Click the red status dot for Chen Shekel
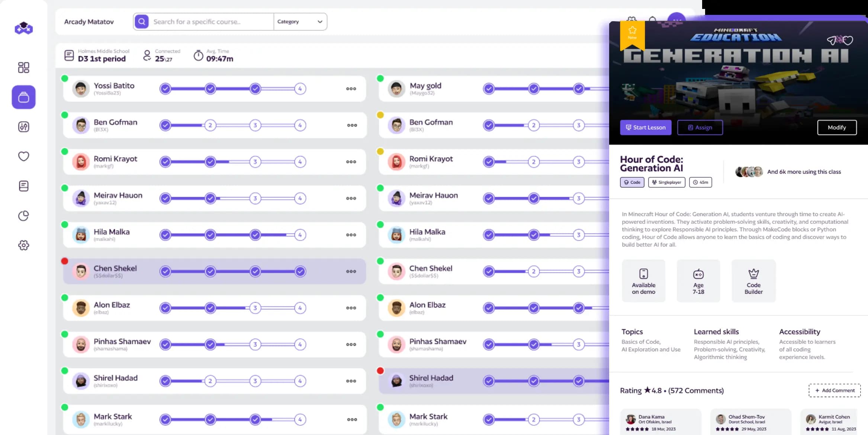The image size is (868, 435). coord(65,261)
